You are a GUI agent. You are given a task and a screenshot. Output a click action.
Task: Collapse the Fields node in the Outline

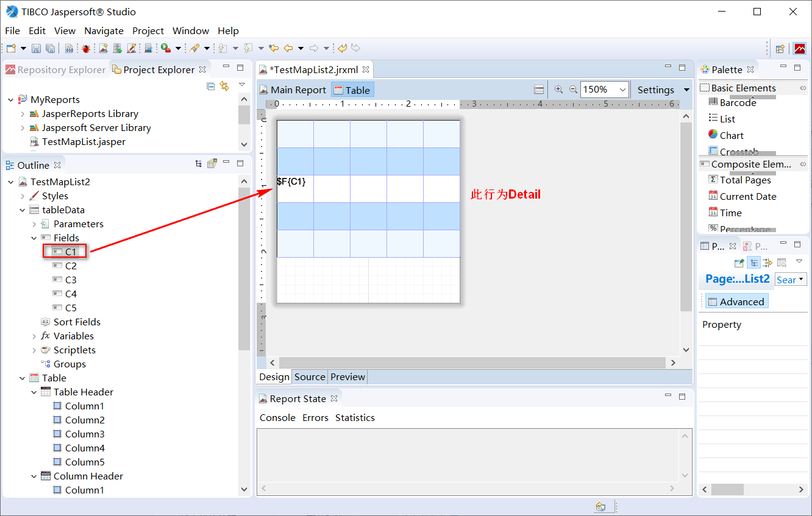[x=34, y=238]
